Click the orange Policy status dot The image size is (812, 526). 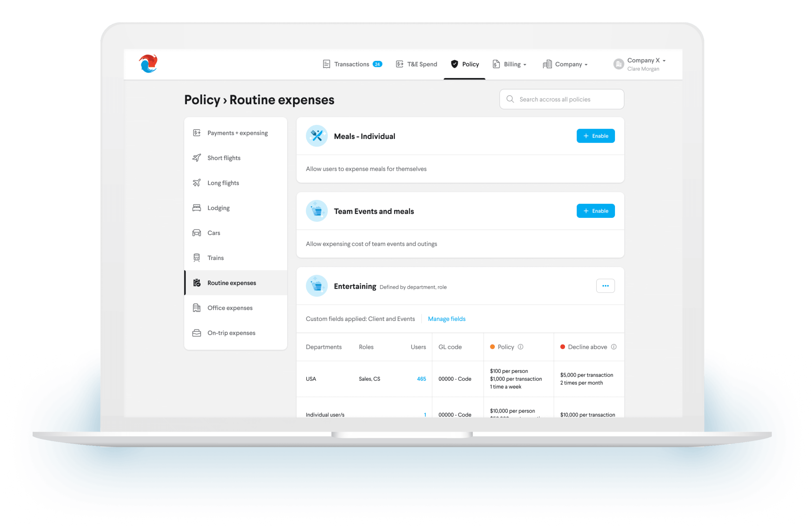pos(492,347)
